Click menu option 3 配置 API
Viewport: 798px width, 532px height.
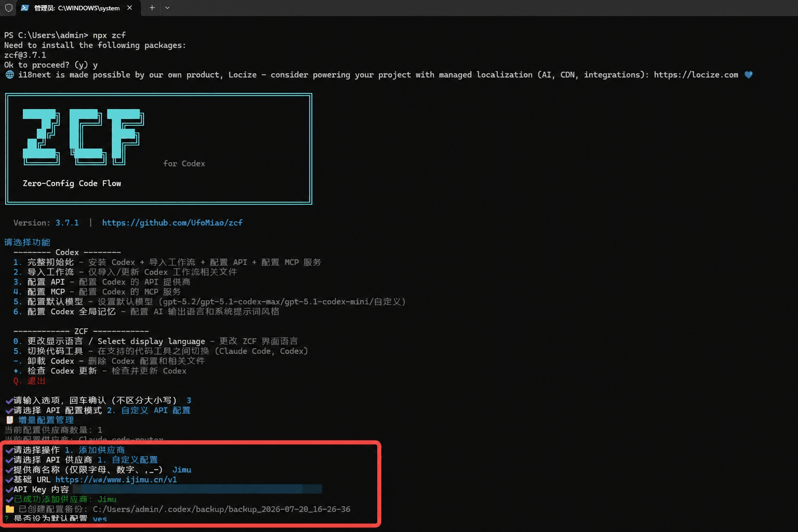[102, 282]
